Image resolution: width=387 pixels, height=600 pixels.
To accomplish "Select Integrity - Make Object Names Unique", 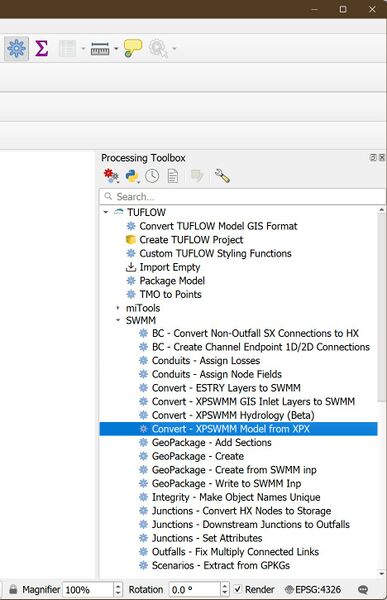I will click(x=236, y=497).
